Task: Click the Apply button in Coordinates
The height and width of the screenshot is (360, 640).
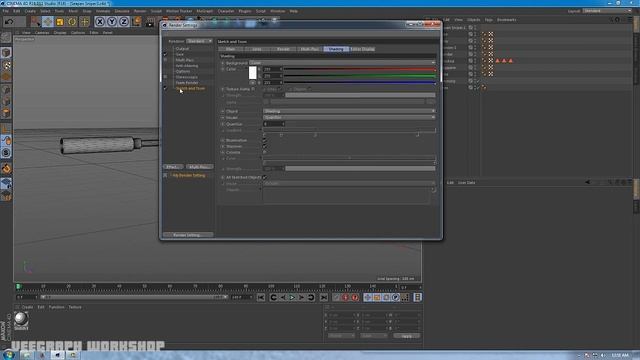Action: click(407, 336)
